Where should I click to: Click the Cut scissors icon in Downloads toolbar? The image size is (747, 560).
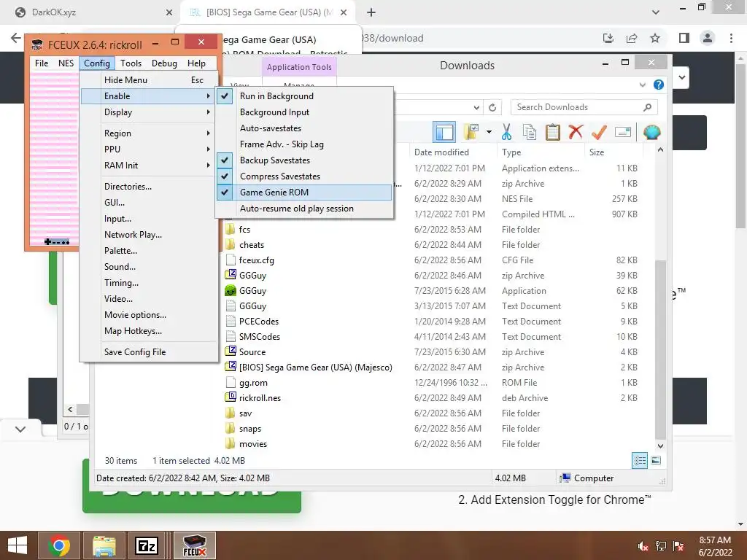506,132
